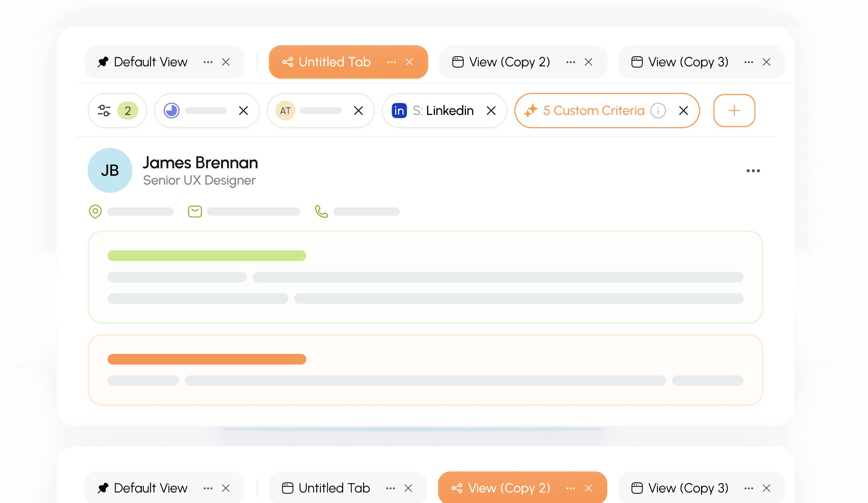Open the three-dot menu on Untitled Tab
Image resolution: width=868 pixels, height=503 pixels.
(391, 62)
